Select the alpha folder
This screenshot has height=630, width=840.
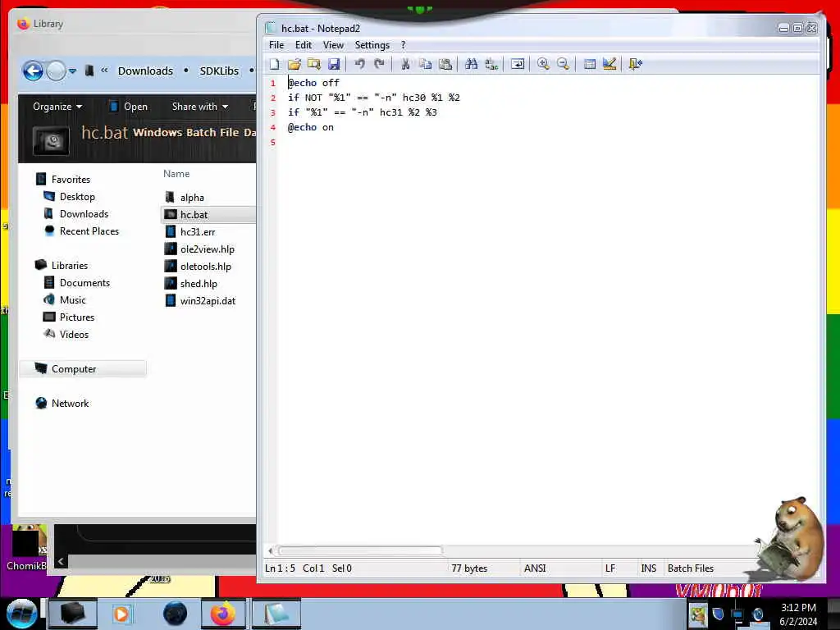[192, 198]
